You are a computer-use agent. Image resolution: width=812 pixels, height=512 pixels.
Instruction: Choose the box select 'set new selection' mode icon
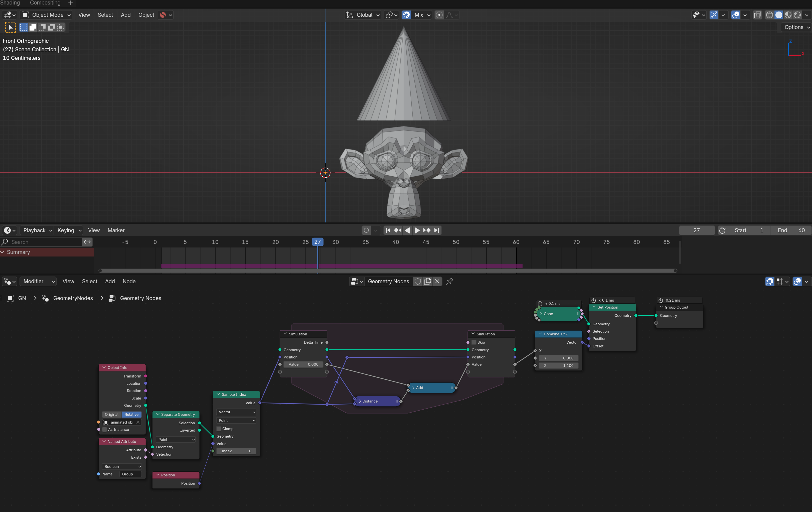point(24,27)
